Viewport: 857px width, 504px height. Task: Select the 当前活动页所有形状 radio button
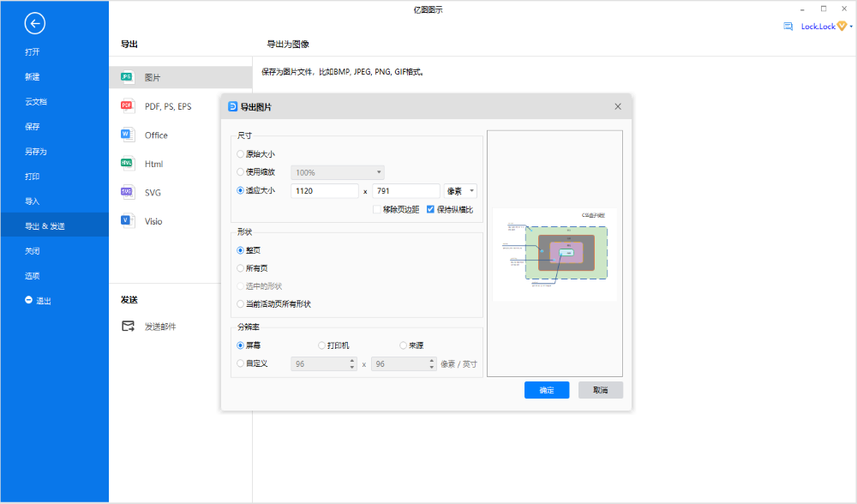click(x=240, y=304)
